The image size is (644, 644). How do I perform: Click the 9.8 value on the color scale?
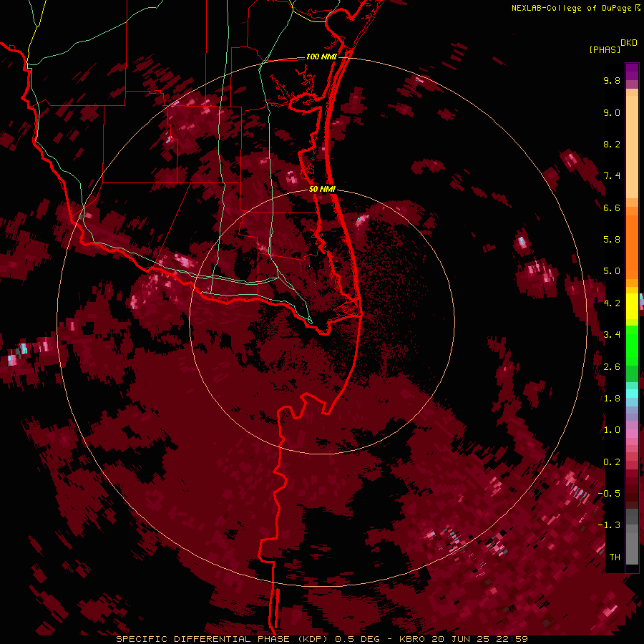click(x=612, y=80)
